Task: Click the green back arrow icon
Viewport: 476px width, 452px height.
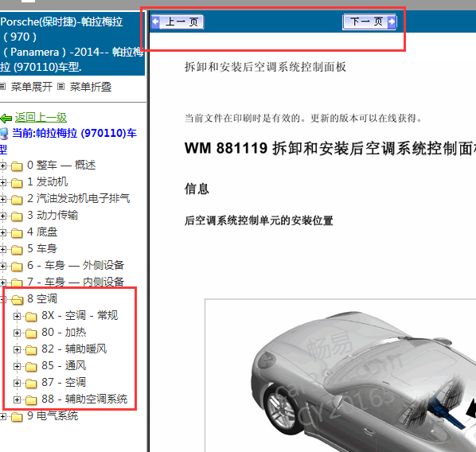Action: 6,118
